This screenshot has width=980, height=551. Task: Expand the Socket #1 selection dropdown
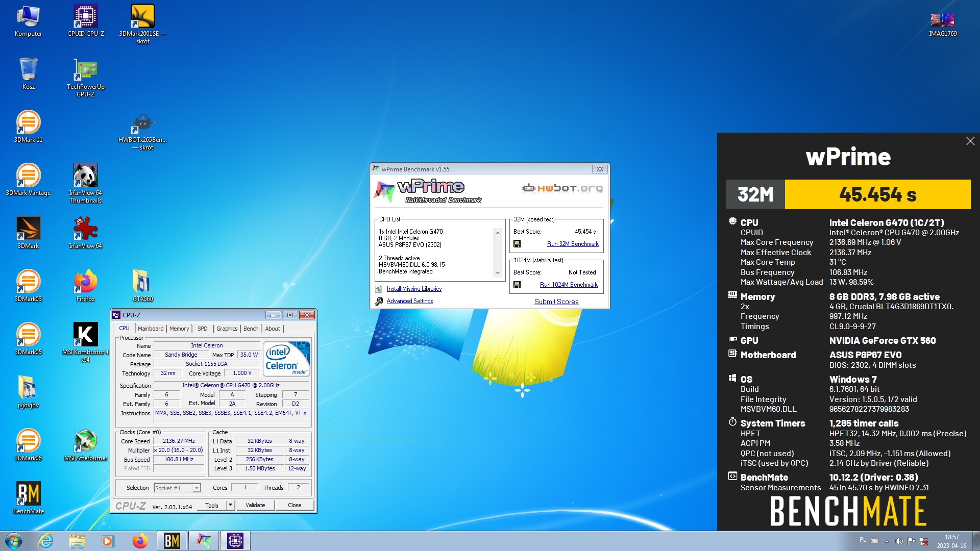click(197, 488)
